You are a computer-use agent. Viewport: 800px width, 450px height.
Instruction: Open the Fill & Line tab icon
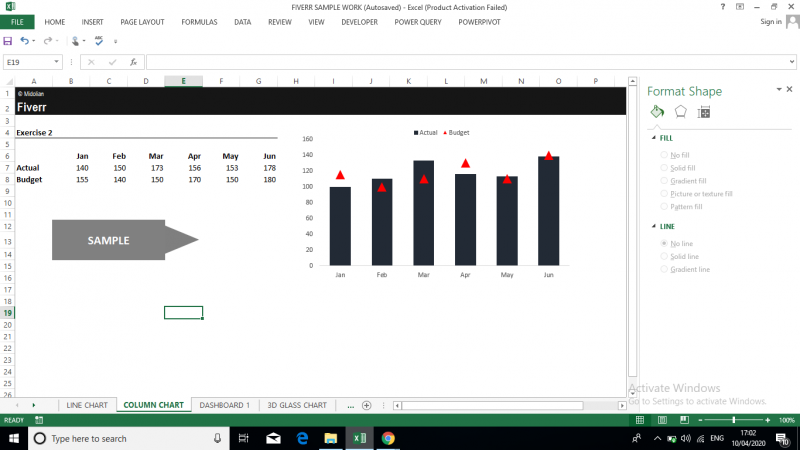click(x=657, y=112)
